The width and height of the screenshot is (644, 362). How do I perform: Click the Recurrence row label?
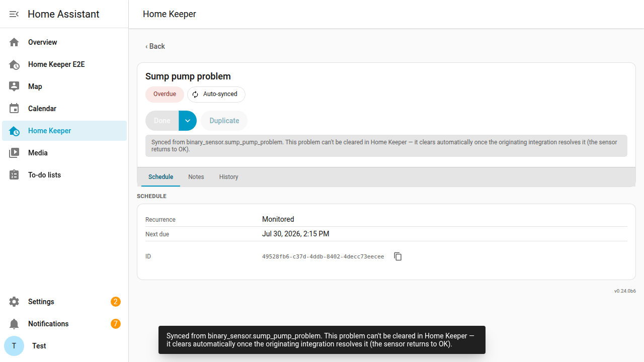(160, 220)
